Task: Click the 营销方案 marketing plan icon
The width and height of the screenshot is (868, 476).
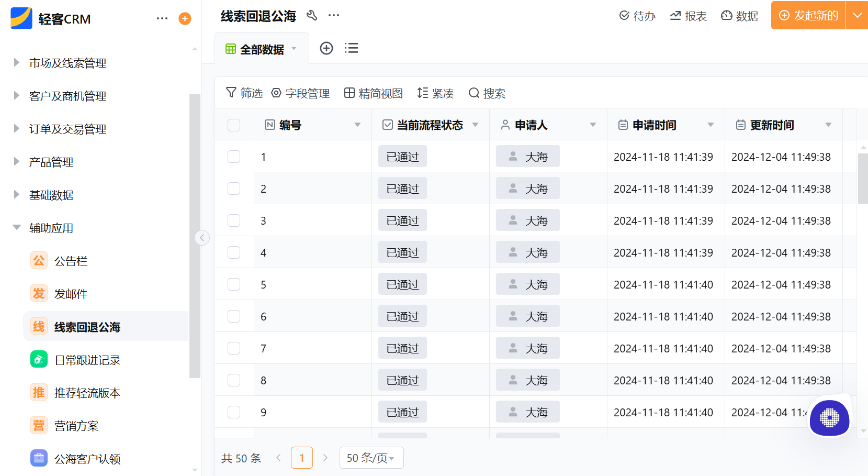Action: [x=38, y=425]
